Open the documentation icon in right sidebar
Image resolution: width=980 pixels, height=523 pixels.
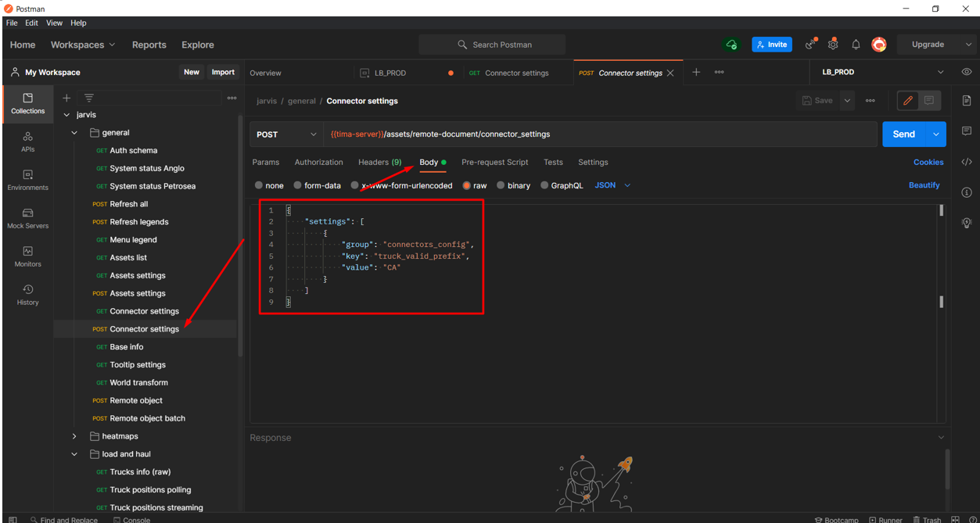967,101
